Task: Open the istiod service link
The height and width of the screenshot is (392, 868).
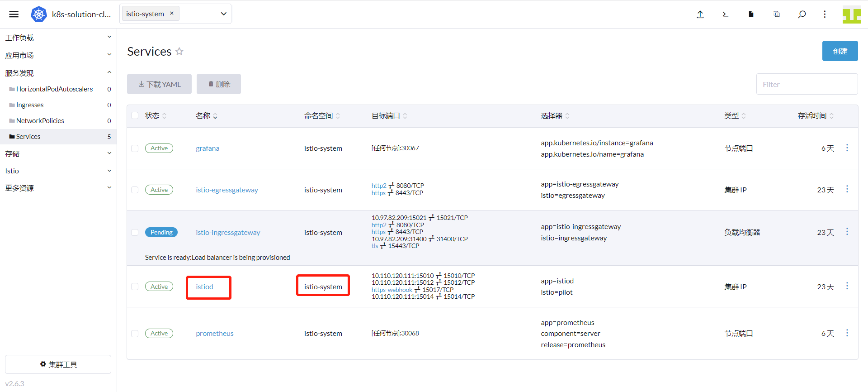Action: click(204, 287)
